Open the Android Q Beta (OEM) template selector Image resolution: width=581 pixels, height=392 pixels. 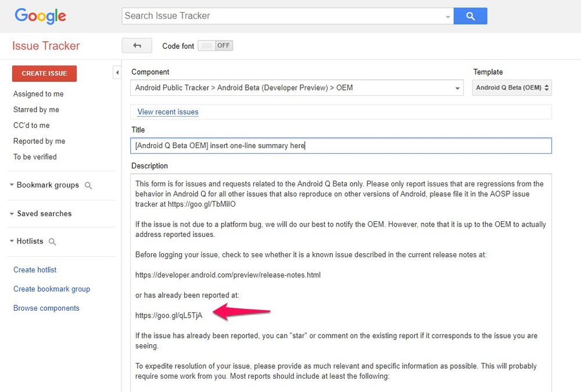click(512, 88)
